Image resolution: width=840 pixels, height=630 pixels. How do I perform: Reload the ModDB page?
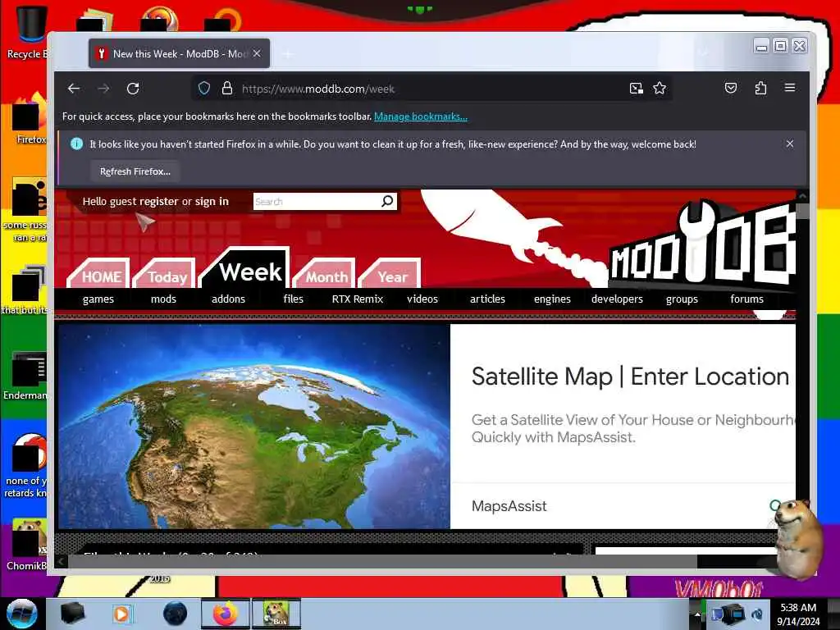point(133,89)
